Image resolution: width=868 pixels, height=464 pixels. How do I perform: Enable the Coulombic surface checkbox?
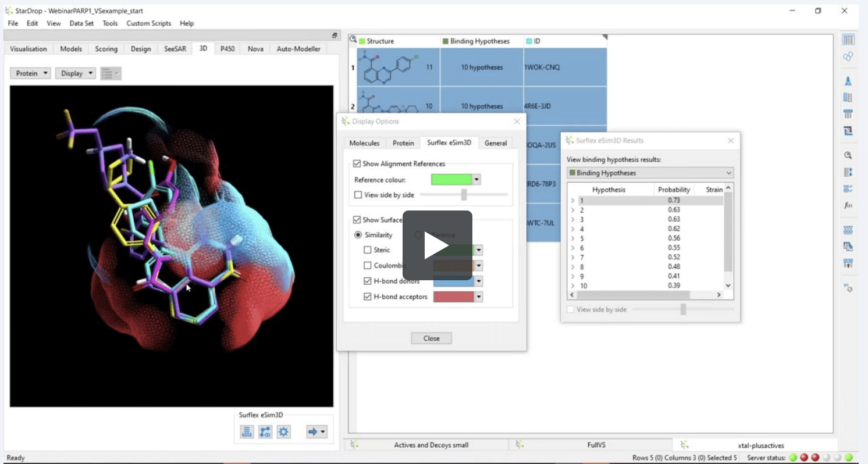pyautogui.click(x=367, y=266)
